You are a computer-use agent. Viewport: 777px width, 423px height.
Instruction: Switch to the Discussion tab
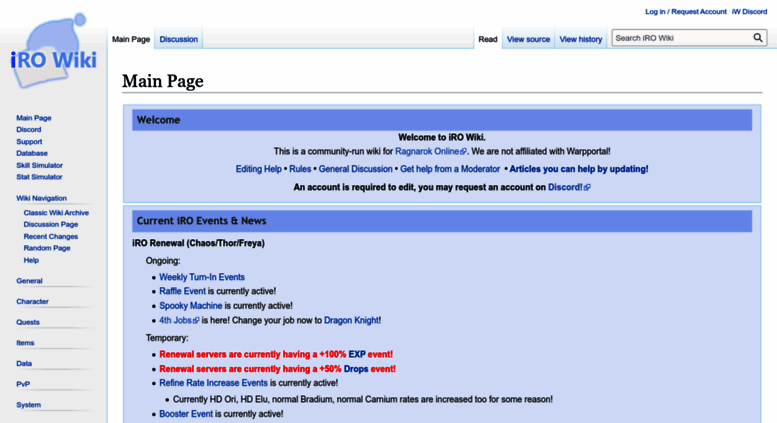[178, 39]
